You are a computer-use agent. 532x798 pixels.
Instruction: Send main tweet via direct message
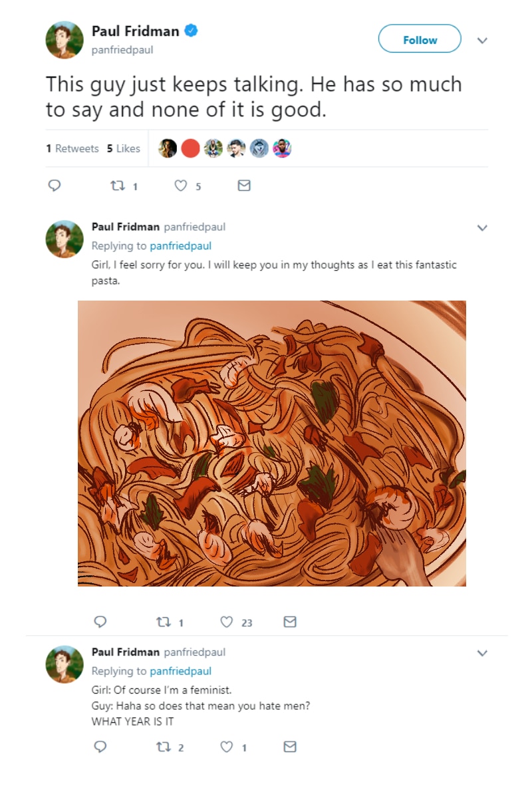(244, 186)
